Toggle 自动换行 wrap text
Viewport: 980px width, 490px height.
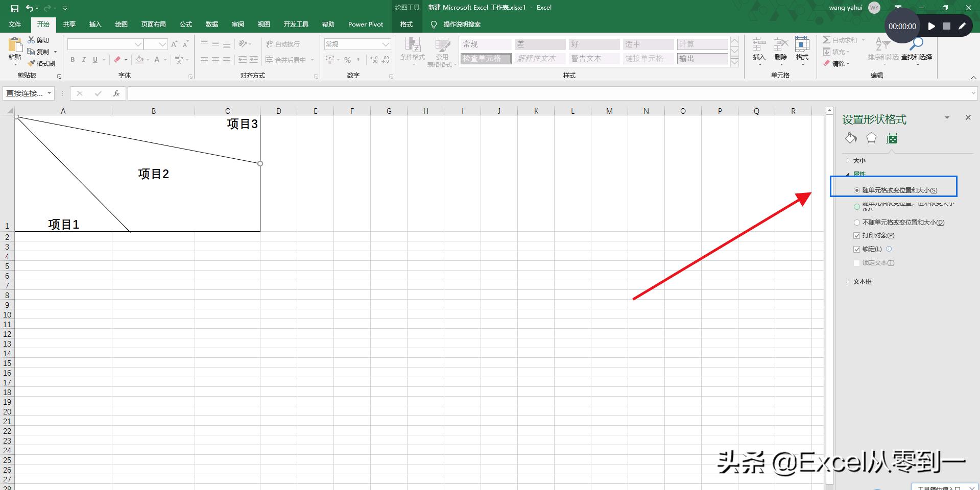click(283, 44)
